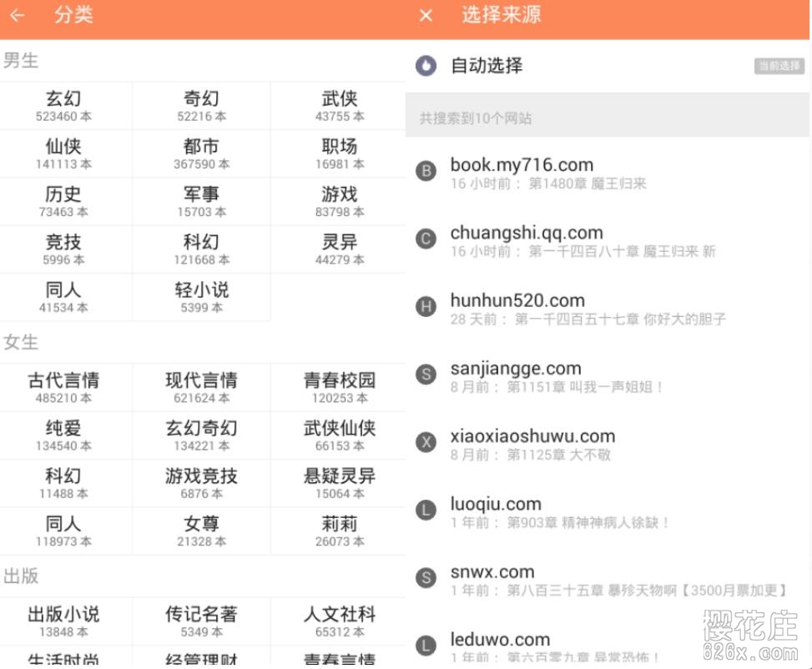Open leduwo.com source
The height and width of the screenshot is (669, 812).
608,642
